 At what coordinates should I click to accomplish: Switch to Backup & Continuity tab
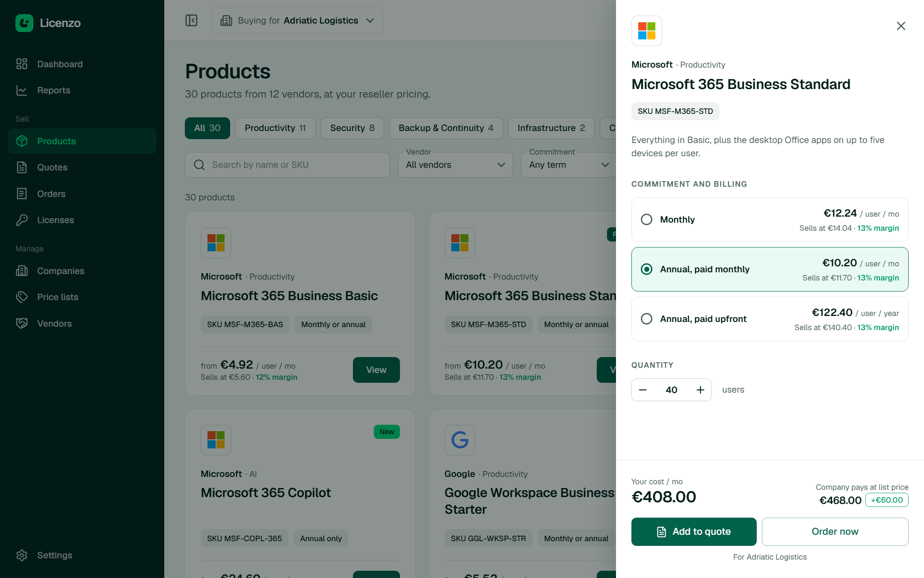pos(446,128)
